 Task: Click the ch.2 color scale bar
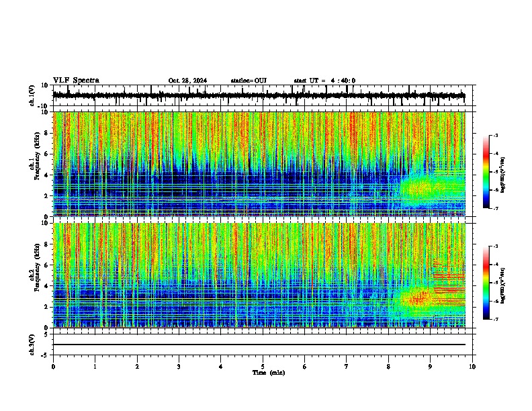pyautogui.click(x=486, y=283)
